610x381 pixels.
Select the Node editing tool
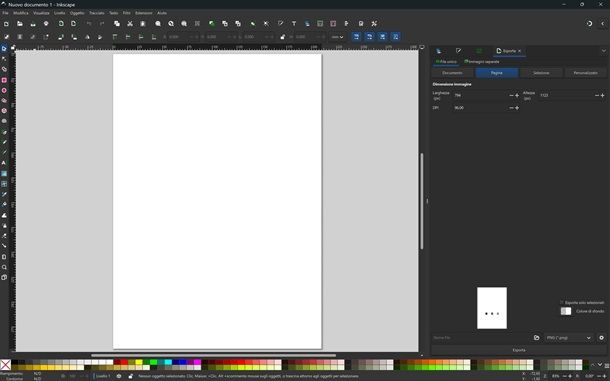point(4,59)
